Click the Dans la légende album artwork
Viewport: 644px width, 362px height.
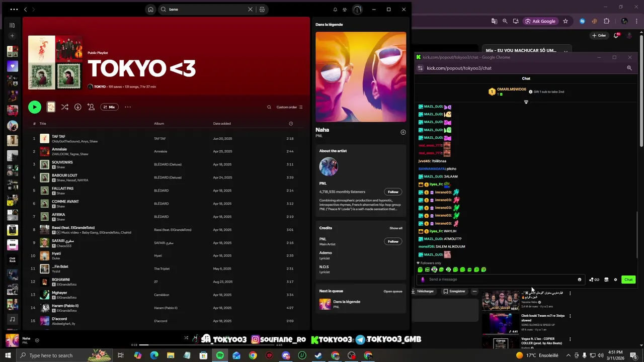pos(361,77)
